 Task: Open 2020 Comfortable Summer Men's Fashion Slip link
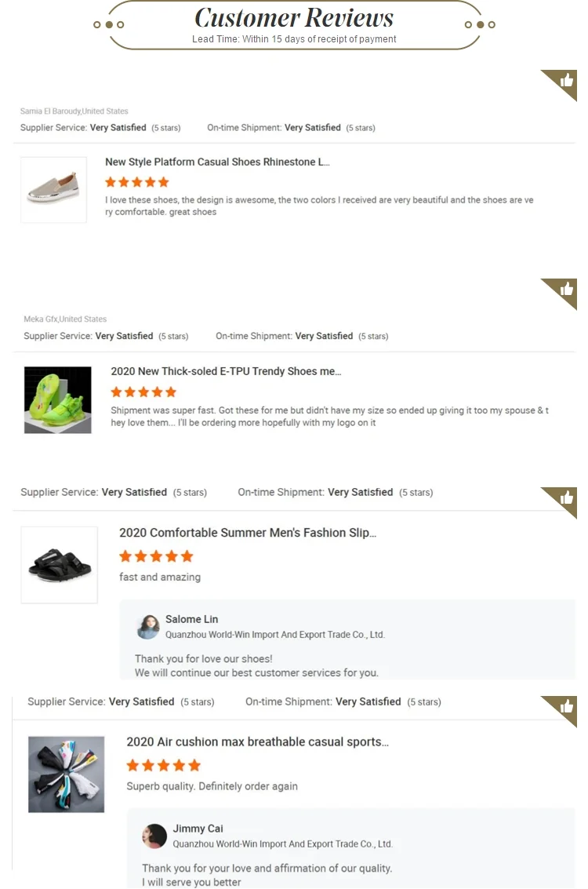[x=248, y=533]
